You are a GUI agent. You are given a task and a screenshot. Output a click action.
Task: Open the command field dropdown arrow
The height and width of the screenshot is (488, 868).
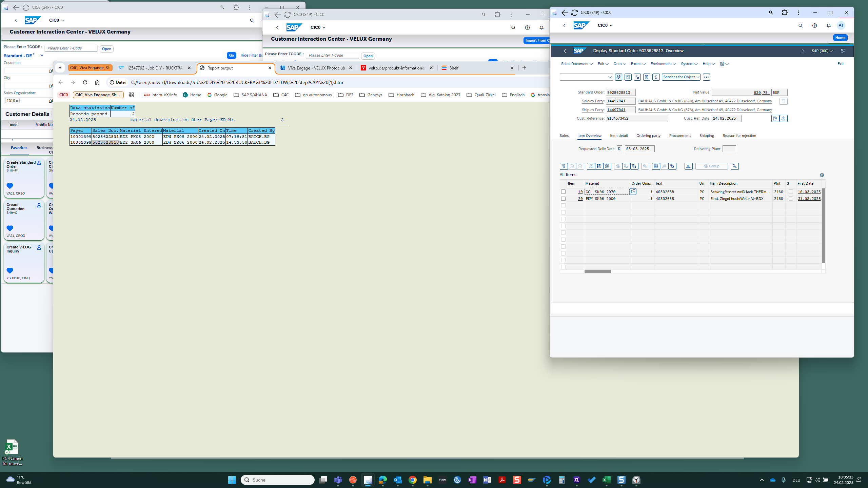pyautogui.click(x=609, y=77)
